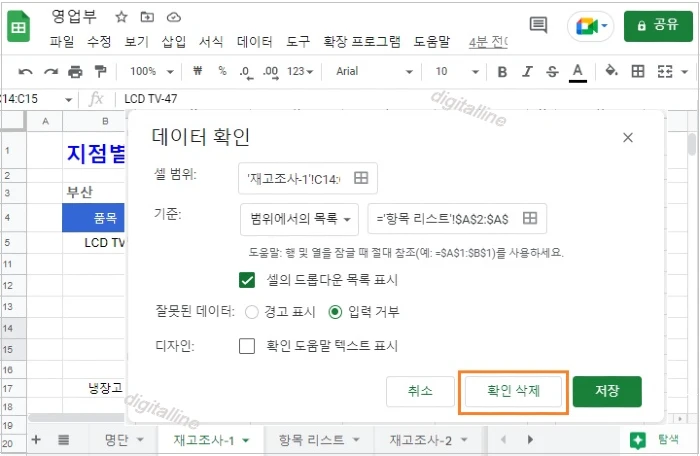Screen dimensions: 700x456
Task: Click the 공유 share button
Action: tap(658, 26)
